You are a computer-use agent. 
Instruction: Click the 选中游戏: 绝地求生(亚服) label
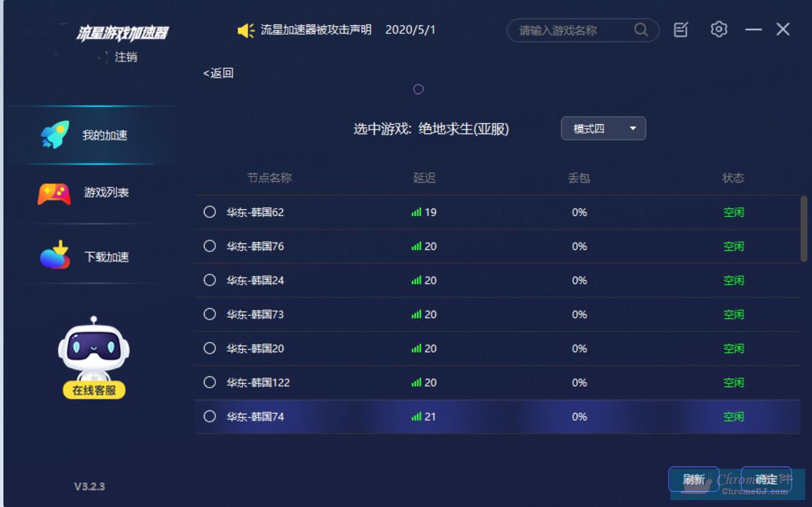point(432,129)
